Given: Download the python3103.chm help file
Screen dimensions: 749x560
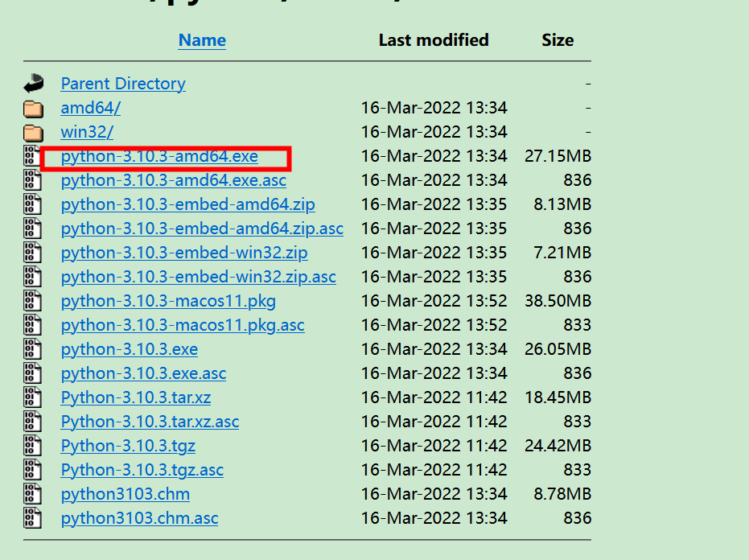Looking at the screenshot, I should (126, 494).
